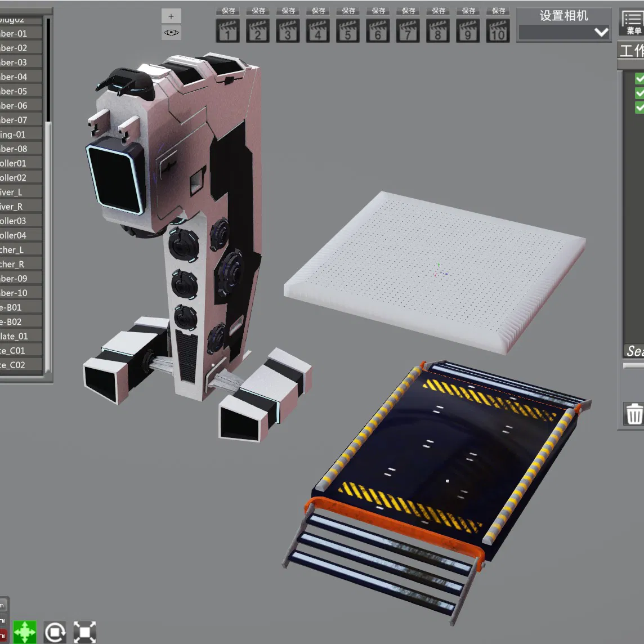The height and width of the screenshot is (644, 644).
Task: Select the list row ending "ce_C02"
Action: (x=20, y=365)
